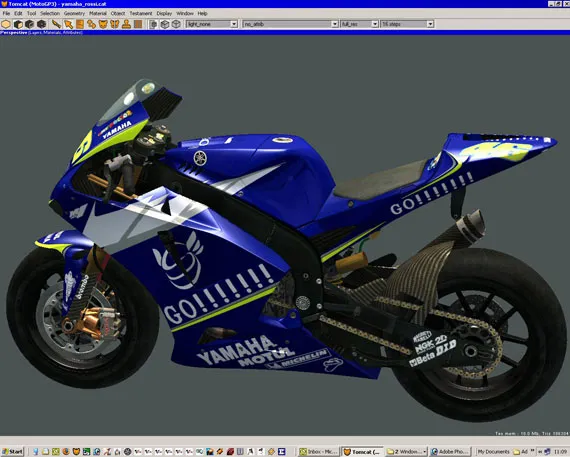
Task: Click the Tomcat cat quick launch icon
Action: (76, 452)
